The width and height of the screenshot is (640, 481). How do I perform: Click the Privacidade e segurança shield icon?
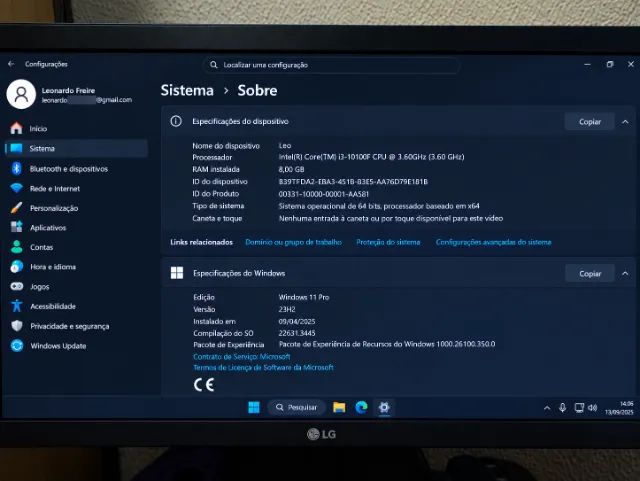17,325
